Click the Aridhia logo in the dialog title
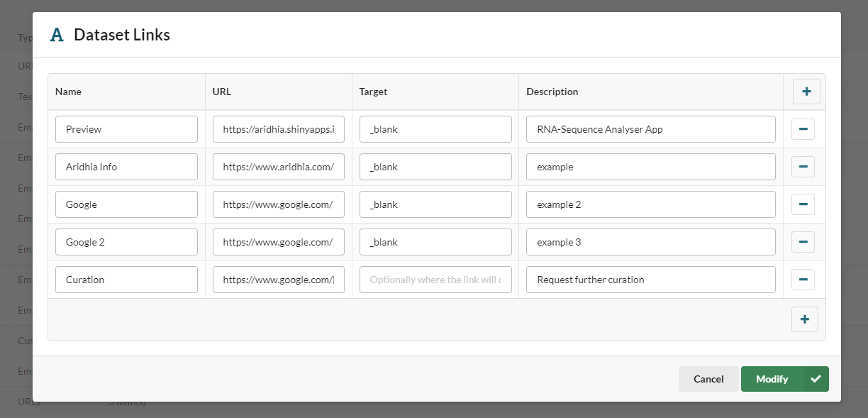The width and height of the screenshot is (868, 418). tap(57, 35)
